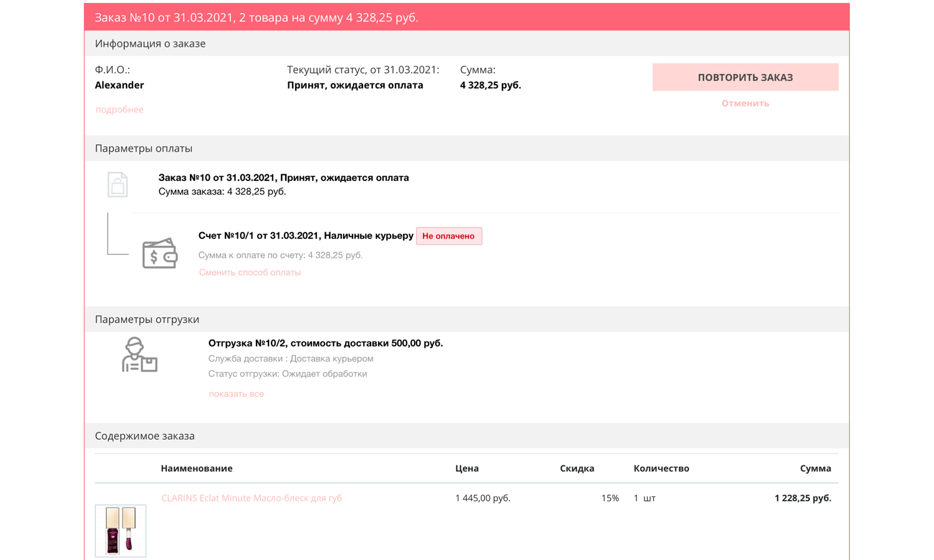This screenshot has width=934, height=560.
Task: Click the courier delivery icon
Action: click(139, 355)
